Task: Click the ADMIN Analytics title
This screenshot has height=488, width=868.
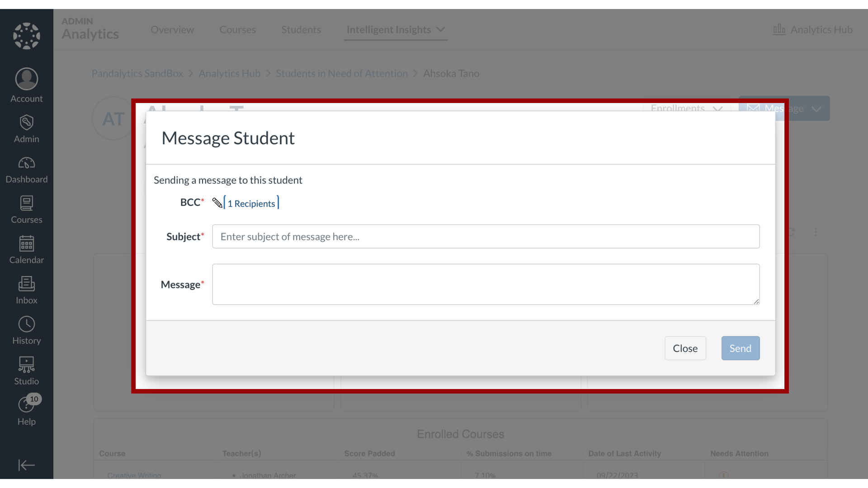Action: pyautogui.click(x=90, y=29)
